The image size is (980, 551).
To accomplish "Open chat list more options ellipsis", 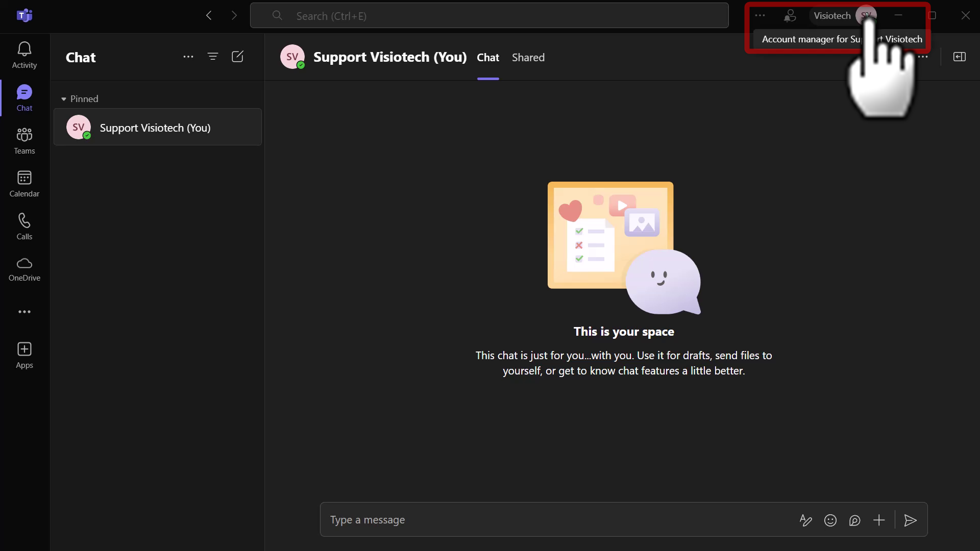I will tap(188, 57).
